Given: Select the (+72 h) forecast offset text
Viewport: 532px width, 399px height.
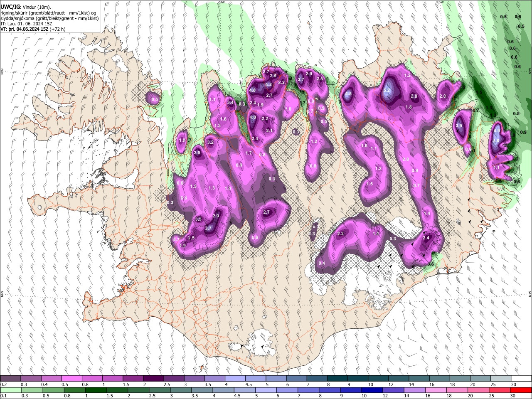Looking at the screenshot, I should pos(58,29).
